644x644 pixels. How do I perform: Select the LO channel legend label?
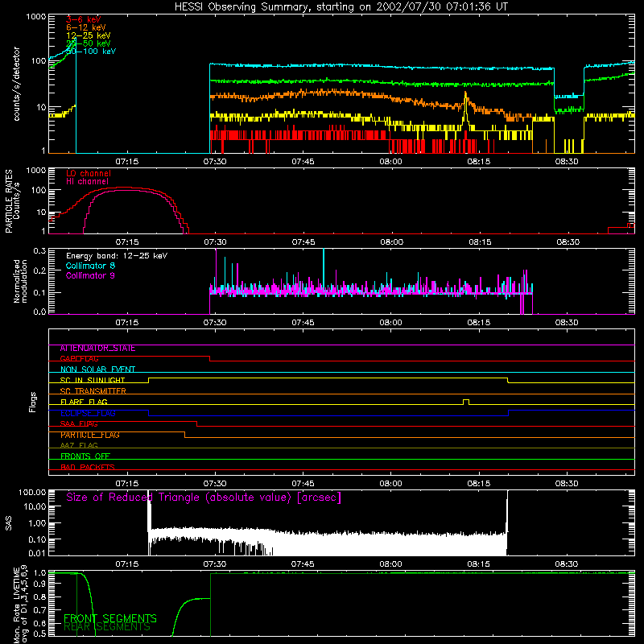[89, 173]
